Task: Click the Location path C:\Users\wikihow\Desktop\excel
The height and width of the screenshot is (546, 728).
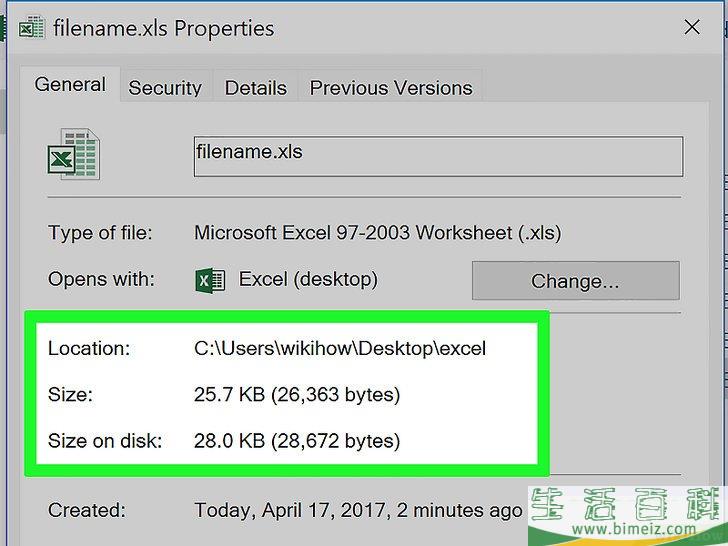Action: tap(339, 349)
